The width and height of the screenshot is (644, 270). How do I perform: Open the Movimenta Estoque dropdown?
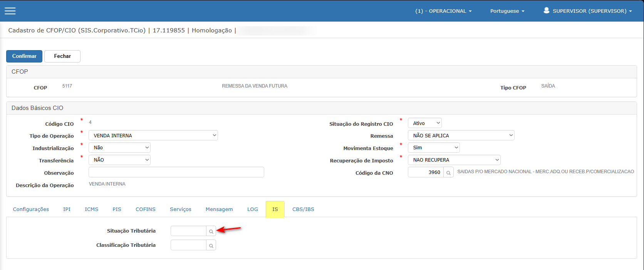pyautogui.click(x=433, y=148)
